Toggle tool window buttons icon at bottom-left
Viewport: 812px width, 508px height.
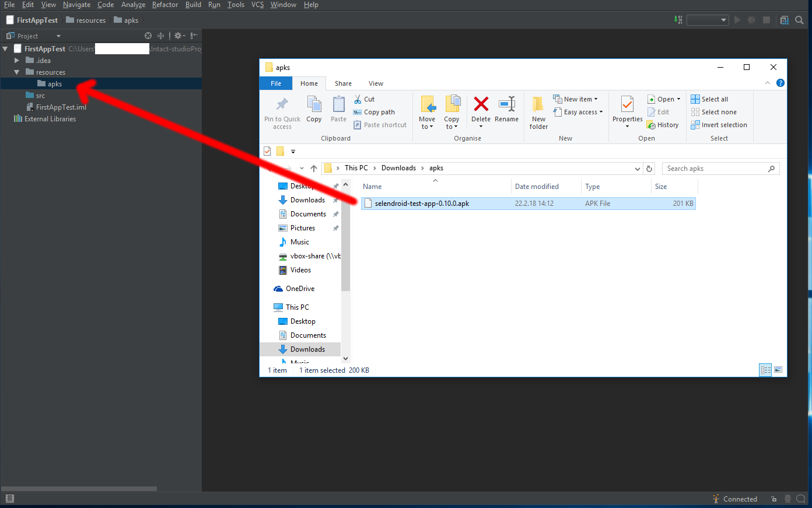(x=9, y=498)
